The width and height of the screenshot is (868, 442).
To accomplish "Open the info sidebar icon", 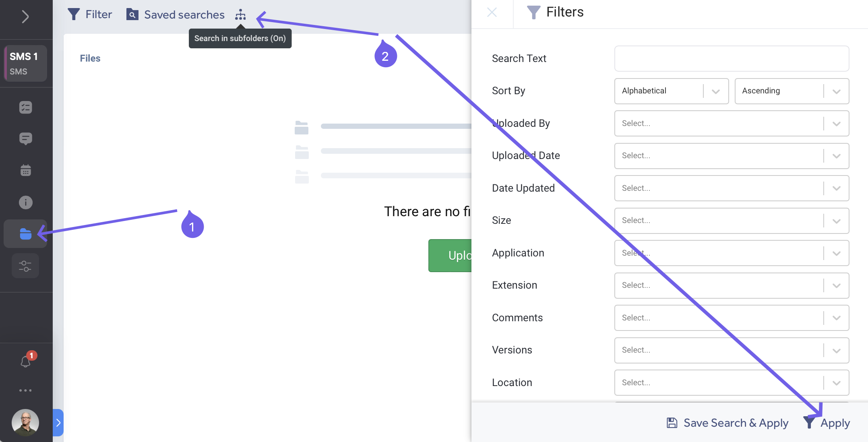I will tap(25, 202).
